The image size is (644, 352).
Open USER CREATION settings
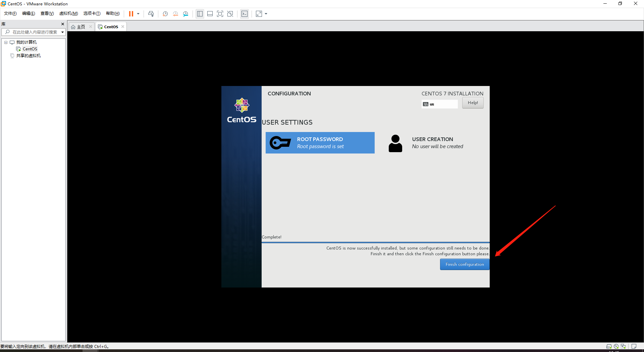coord(434,143)
